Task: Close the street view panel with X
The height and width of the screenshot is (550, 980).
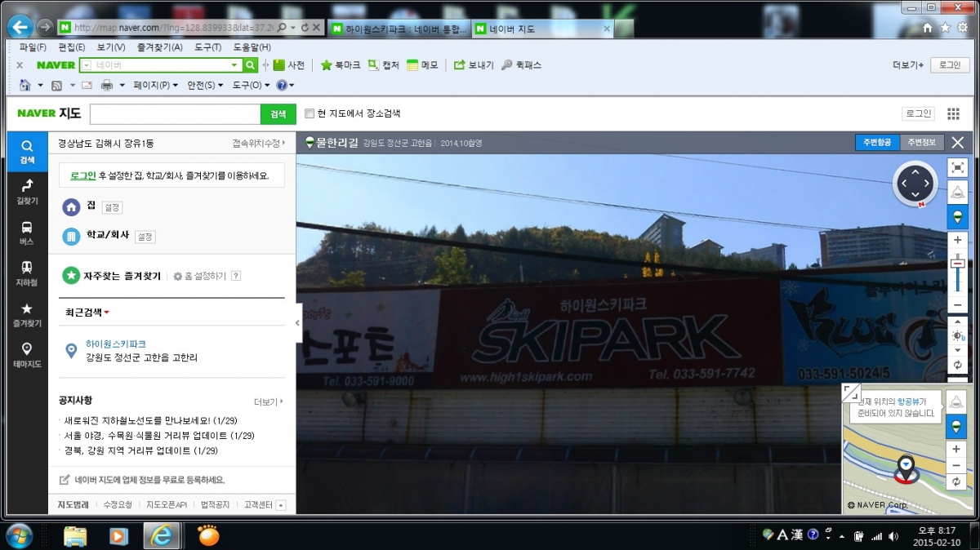Action: pyautogui.click(x=958, y=142)
